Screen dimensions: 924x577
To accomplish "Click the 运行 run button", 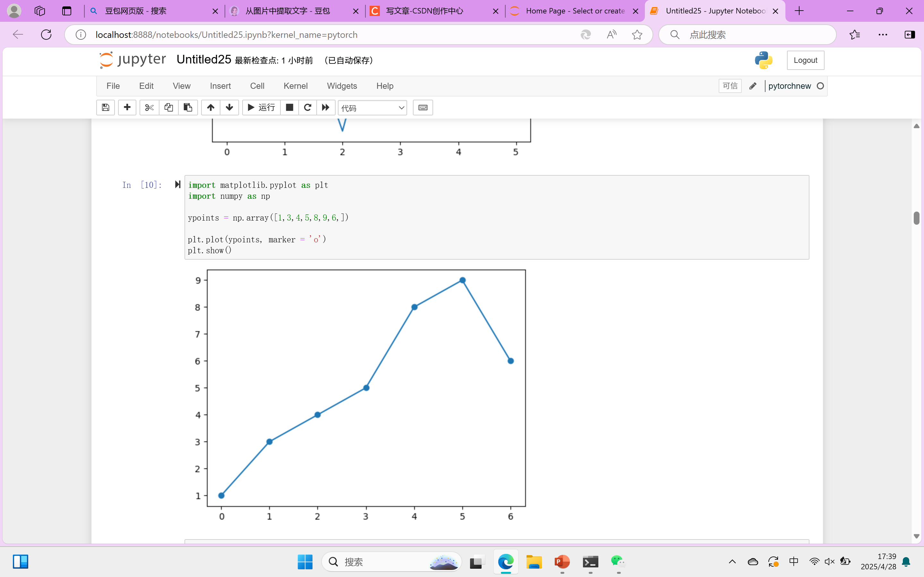I will 261,108.
